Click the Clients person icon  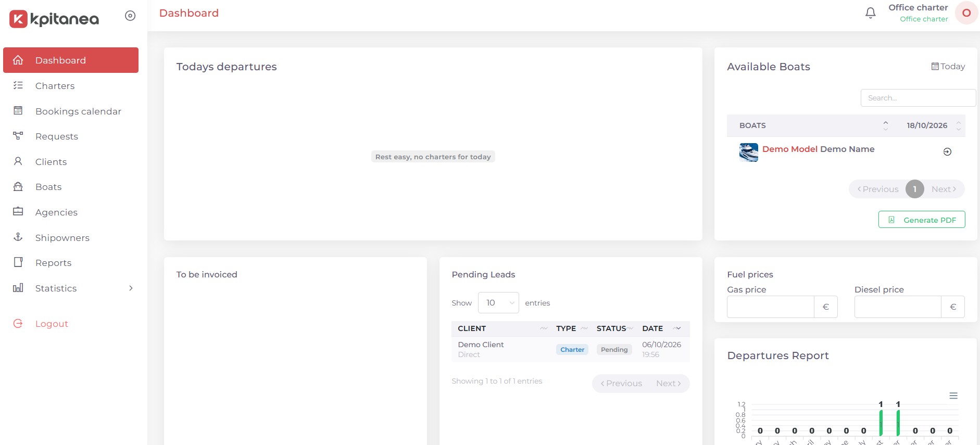(18, 161)
